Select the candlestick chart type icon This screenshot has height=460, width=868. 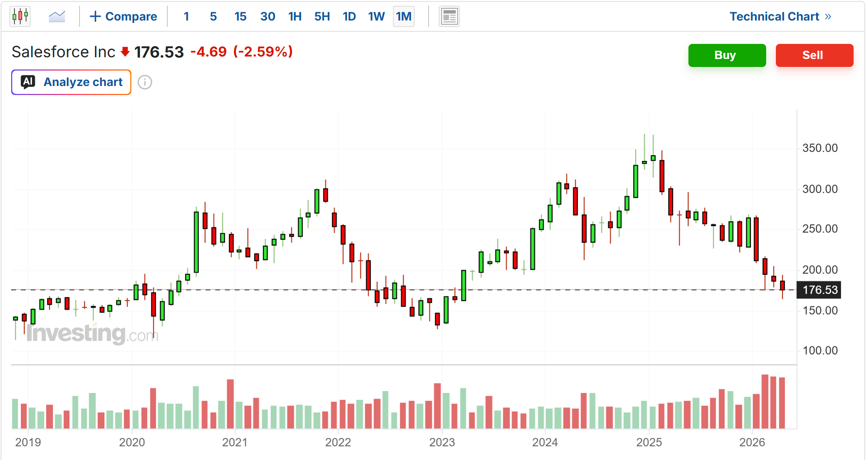(x=20, y=16)
